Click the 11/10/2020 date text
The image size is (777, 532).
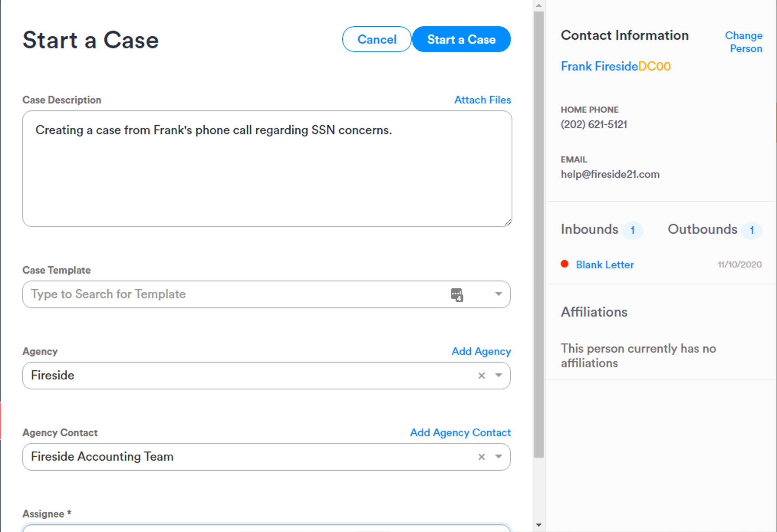point(740,264)
